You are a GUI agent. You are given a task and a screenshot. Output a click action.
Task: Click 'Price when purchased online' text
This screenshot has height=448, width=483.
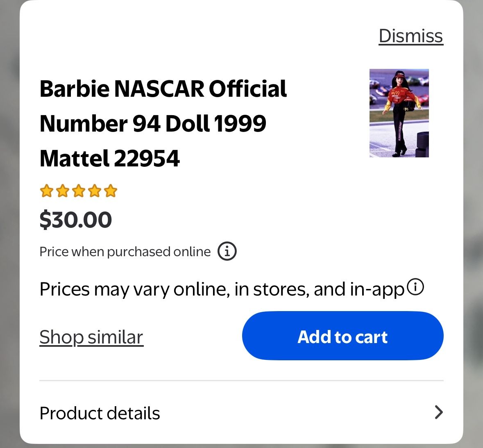[x=124, y=251]
